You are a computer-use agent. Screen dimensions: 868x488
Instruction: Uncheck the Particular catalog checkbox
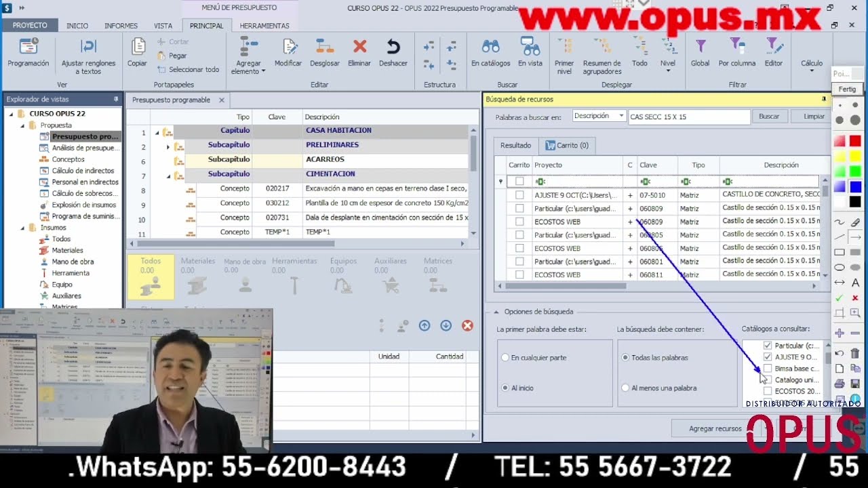tap(768, 346)
